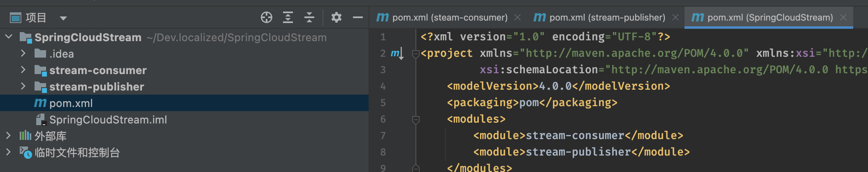Click line number 8 in the gutter
868x172 pixels.
click(x=383, y=152)
